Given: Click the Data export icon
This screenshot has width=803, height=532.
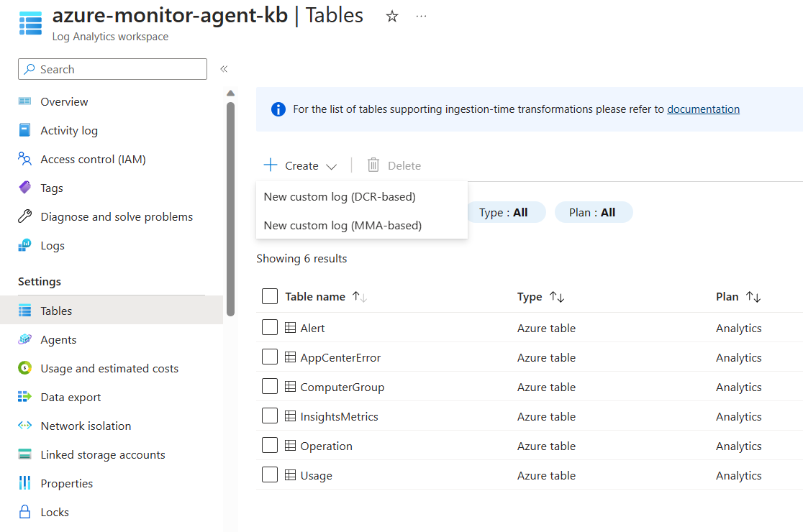Looking at the screenshot, I should pos(24,396).
